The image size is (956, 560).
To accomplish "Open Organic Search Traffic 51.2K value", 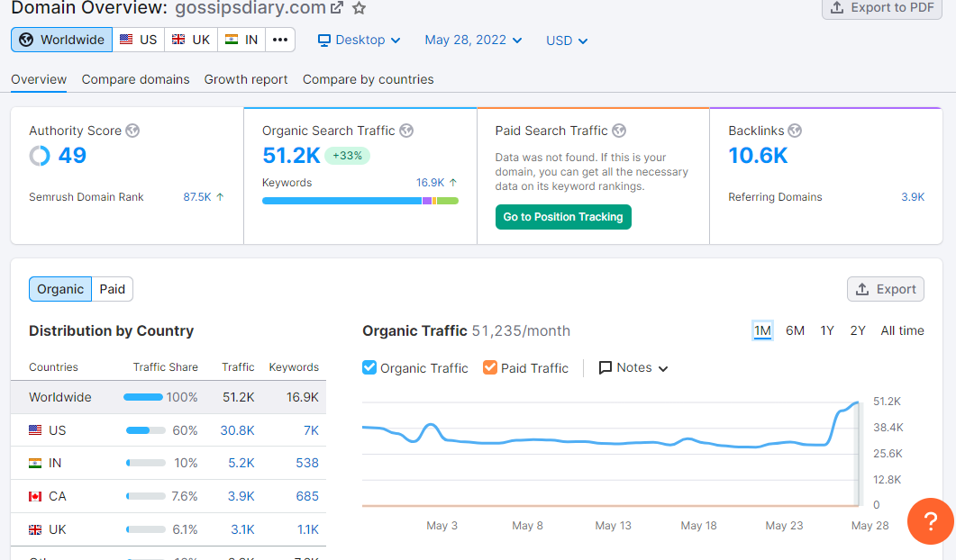I will [291, 156].
